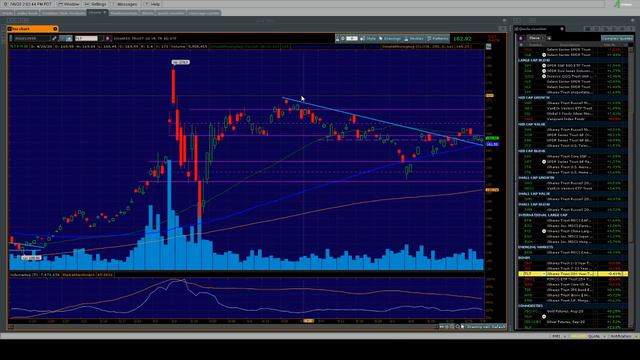Click the flask icon at chart toolbar start

tap(337, 38)
